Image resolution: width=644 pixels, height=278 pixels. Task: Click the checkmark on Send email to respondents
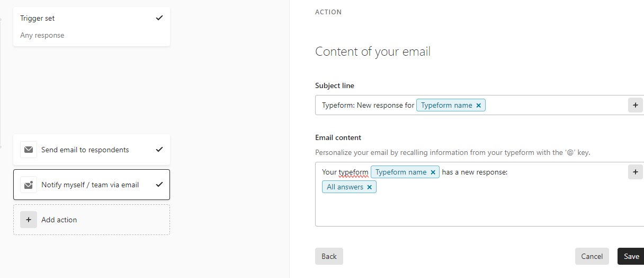click(159, 150)
